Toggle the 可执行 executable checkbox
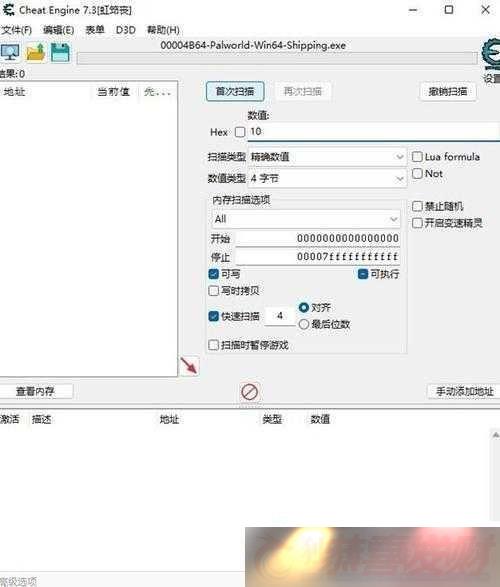This screenshot has width=500, height=587. [363, 274]
